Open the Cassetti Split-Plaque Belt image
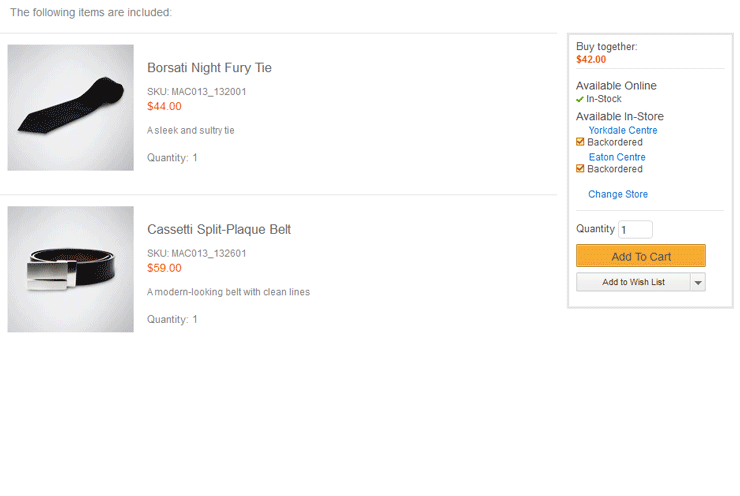 click(x=70, y=269)
